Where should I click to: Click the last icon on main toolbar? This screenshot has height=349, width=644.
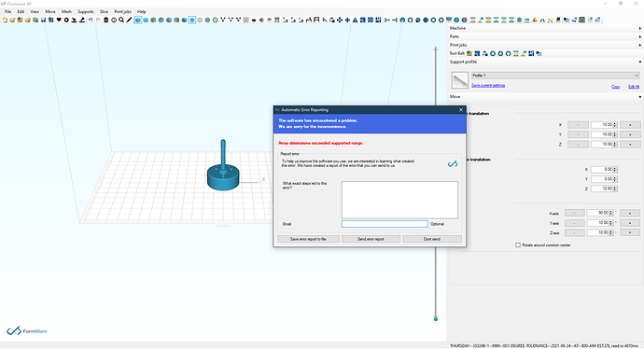click(597, 20)
